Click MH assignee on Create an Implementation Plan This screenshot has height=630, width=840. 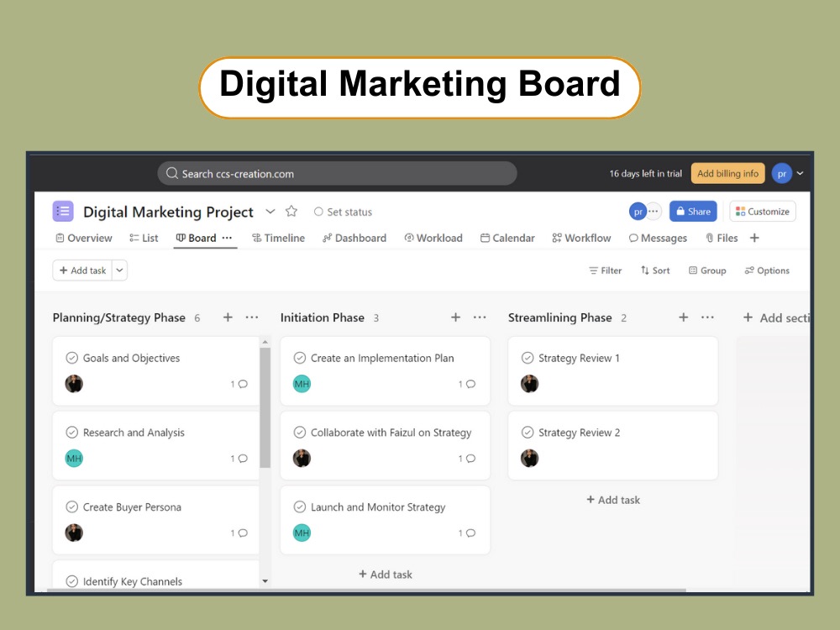(x=302, y=384)
